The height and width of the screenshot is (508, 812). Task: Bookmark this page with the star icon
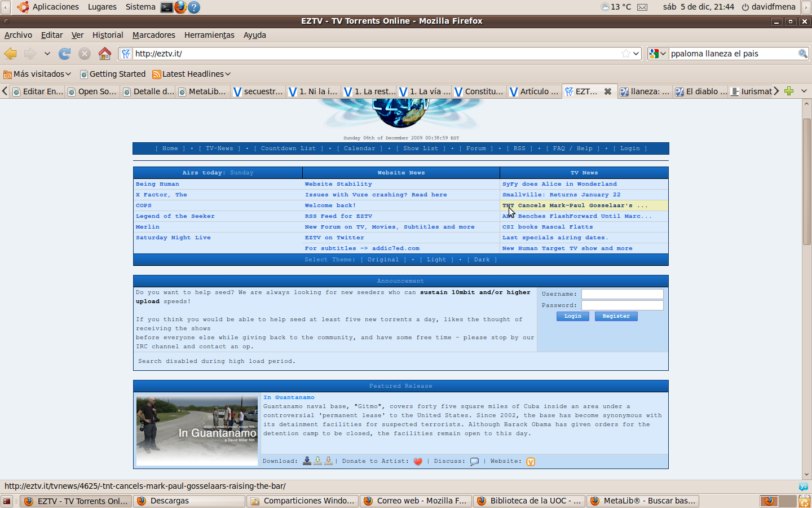click(625, 54)
